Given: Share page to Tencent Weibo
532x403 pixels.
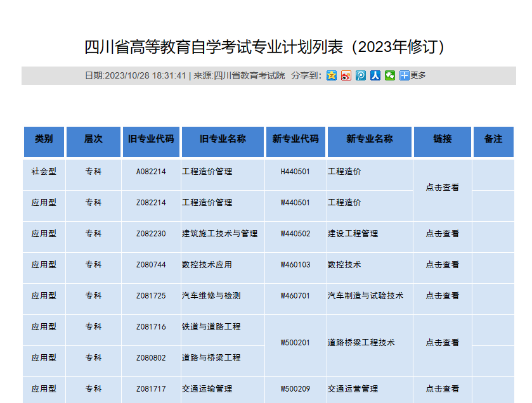Looking at the screenshot, I should [x=361, y=75].
